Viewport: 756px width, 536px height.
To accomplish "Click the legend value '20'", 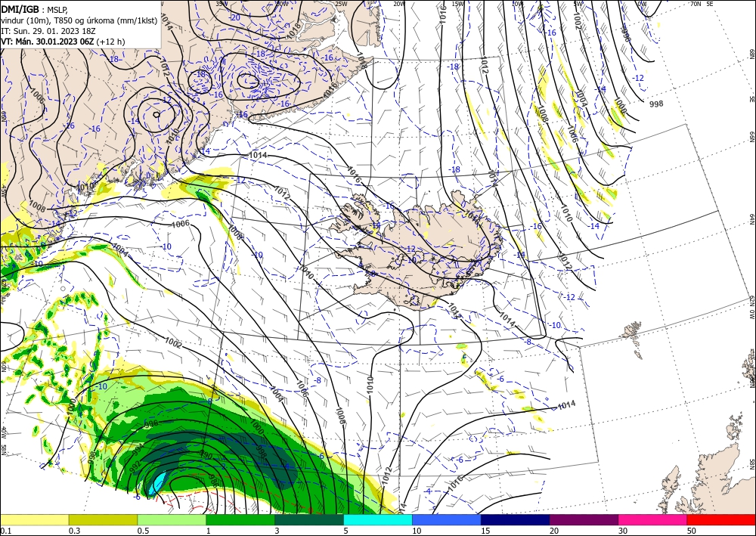I will pos(554,531).
